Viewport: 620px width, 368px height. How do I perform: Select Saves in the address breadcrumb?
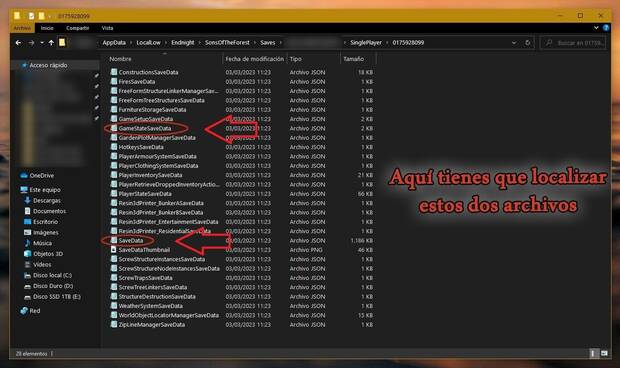[x=268, y=43]
